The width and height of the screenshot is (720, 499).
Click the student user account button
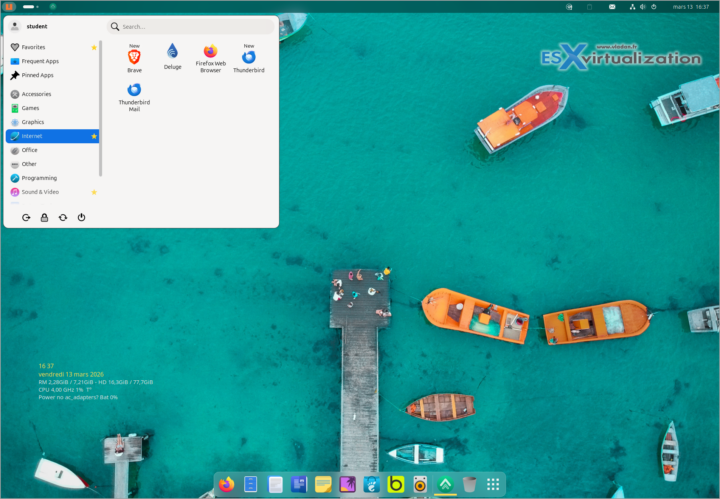pyautogui.click(x=30, y=27)
